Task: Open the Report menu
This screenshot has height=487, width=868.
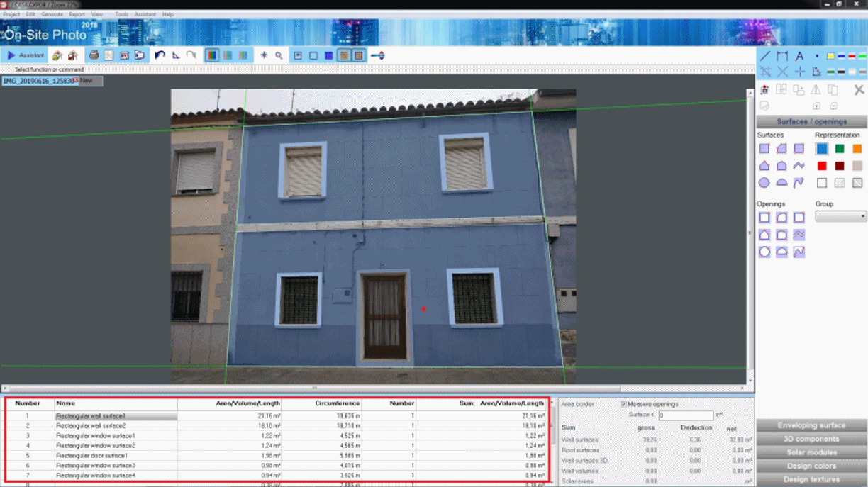Action: [x=77, y=14]
